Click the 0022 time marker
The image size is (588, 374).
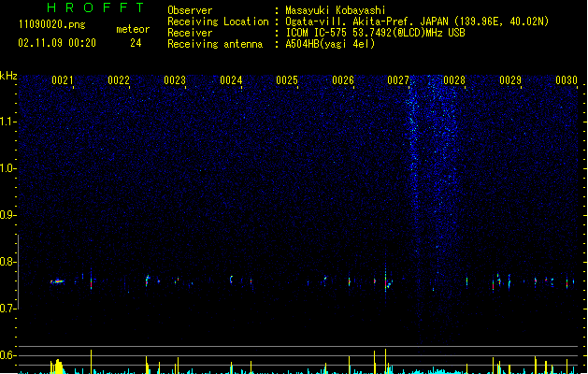[119, 80]
